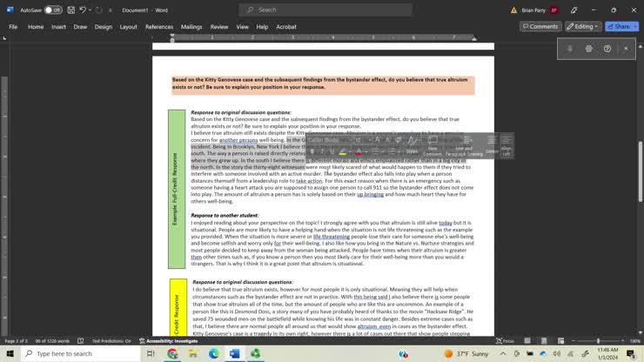Click the dictation help question mark
The image size is (644, 362).
pyautogui.click(x=607, y=49)
